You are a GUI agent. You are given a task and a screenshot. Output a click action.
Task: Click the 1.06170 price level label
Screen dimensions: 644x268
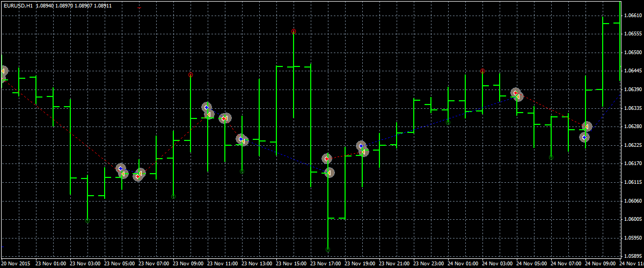click(x=634, y=163)
